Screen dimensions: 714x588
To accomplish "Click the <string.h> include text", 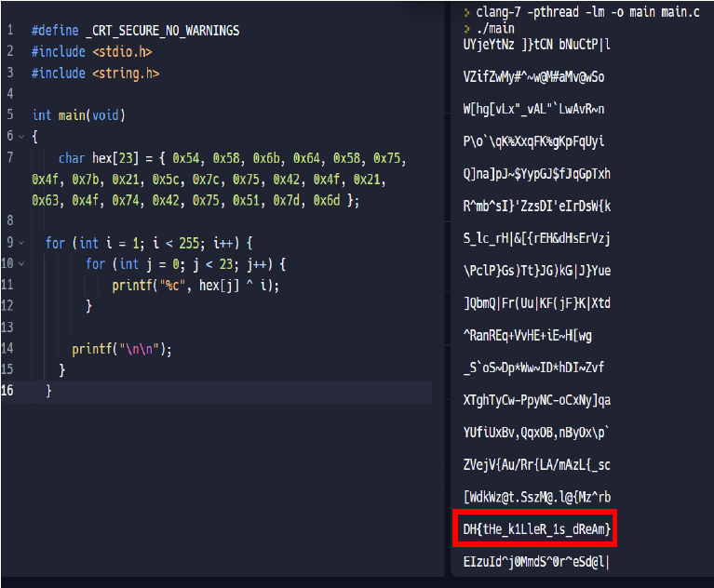I will coord(126,73).
